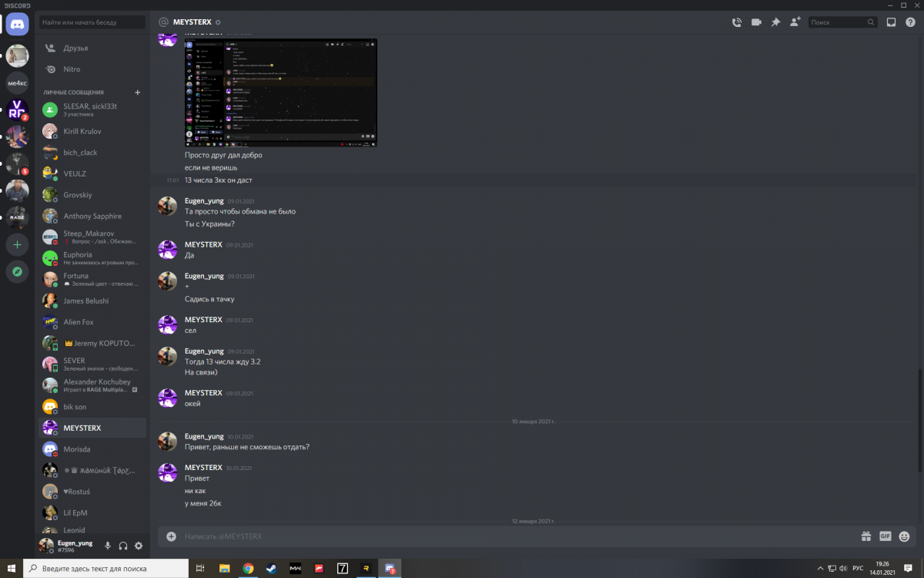Open chat with Kirill Krulov
This screenshot has width=924, height=578.
(82, 131)
